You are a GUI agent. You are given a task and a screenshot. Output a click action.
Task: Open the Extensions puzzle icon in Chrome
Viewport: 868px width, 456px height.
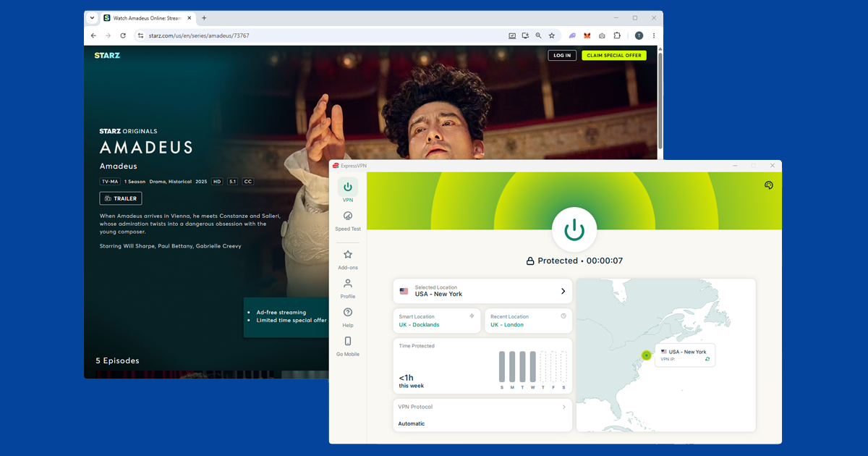(617, 35)
